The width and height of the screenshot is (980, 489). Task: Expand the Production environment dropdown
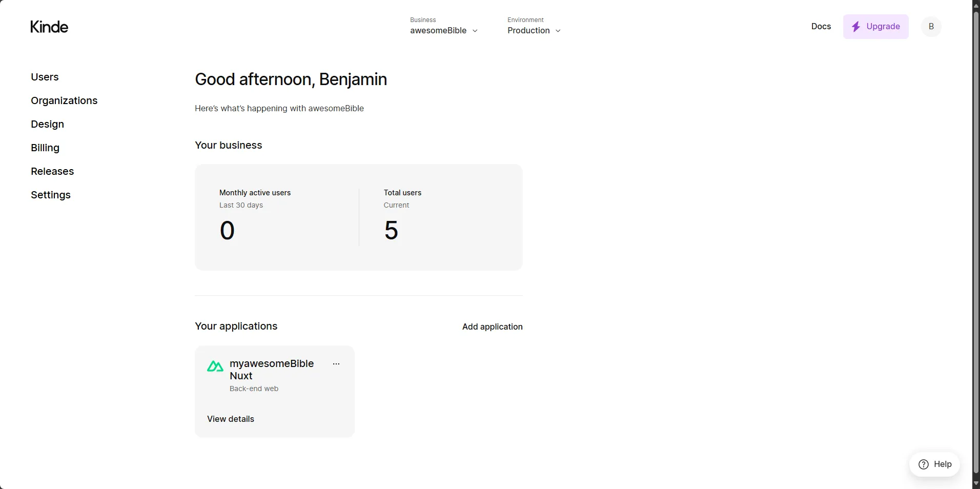[534, 31]
